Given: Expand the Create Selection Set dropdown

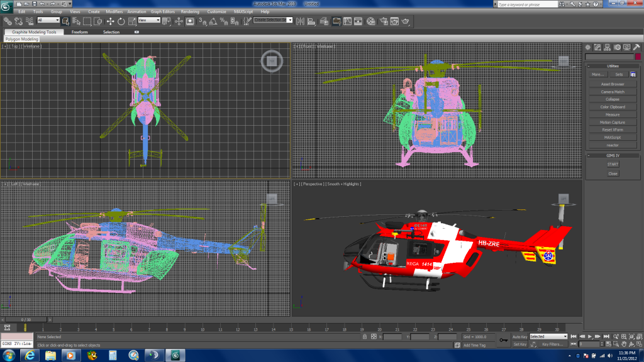Looking at the screenshot, I should click(x=291, y=20).
